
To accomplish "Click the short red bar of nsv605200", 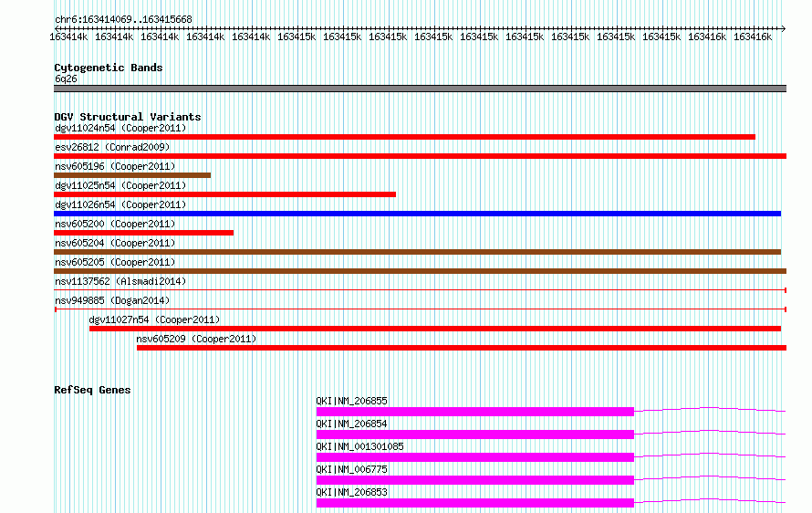I will pyautogui.click(x=143, y=233).
